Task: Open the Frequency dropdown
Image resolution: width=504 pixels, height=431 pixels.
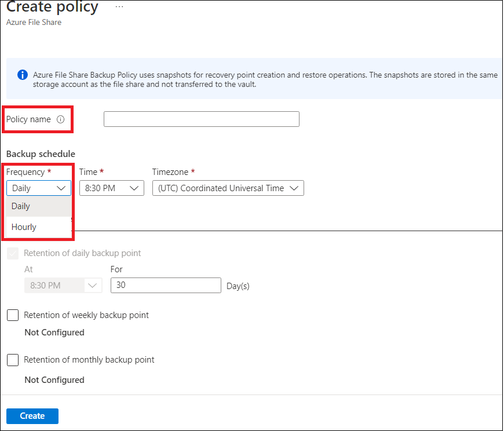Action: pos(38,188)
